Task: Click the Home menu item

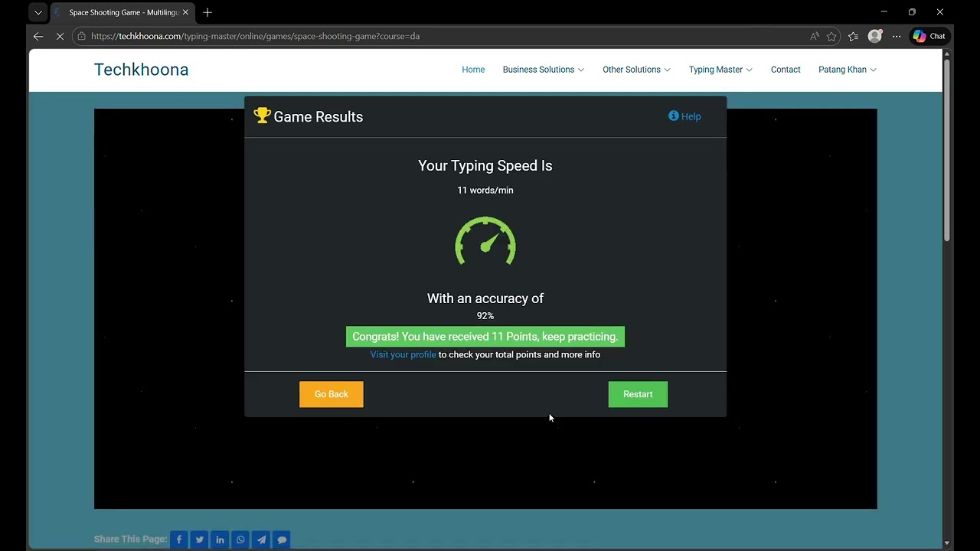Action: pos(473,70)
